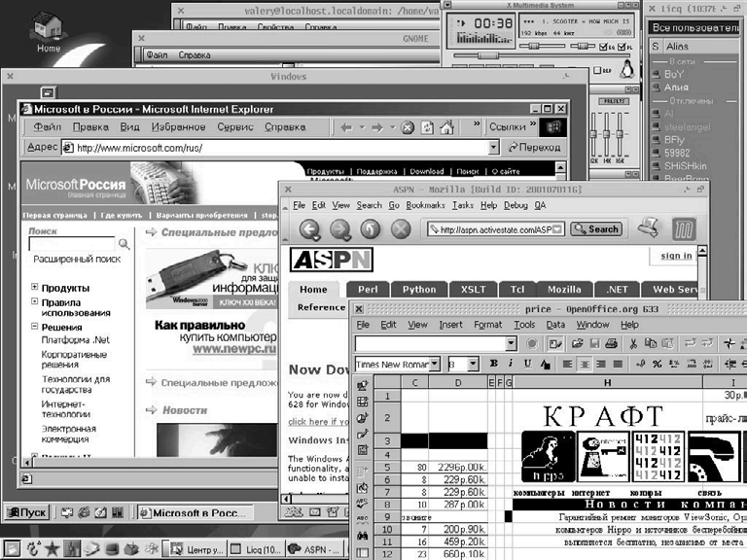
Task: Click the Print icon in Mozilla toolbar
Action: [649, 228]
